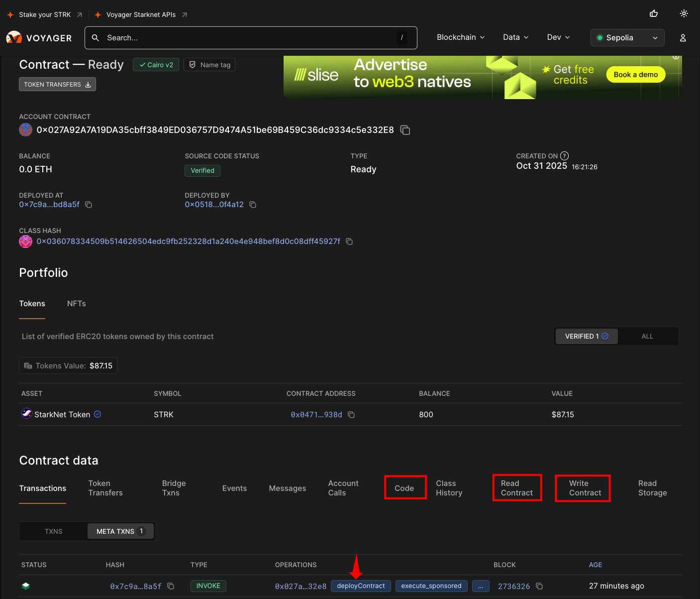This screenshot has width=700, height=599.
Task: Click the TOKEN TRANSFERS download icon
Action: (88, 84)
